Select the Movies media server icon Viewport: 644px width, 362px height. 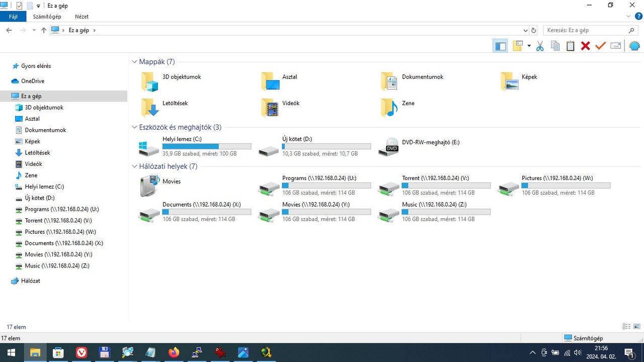pyautogui.click(x=149, y=187)
